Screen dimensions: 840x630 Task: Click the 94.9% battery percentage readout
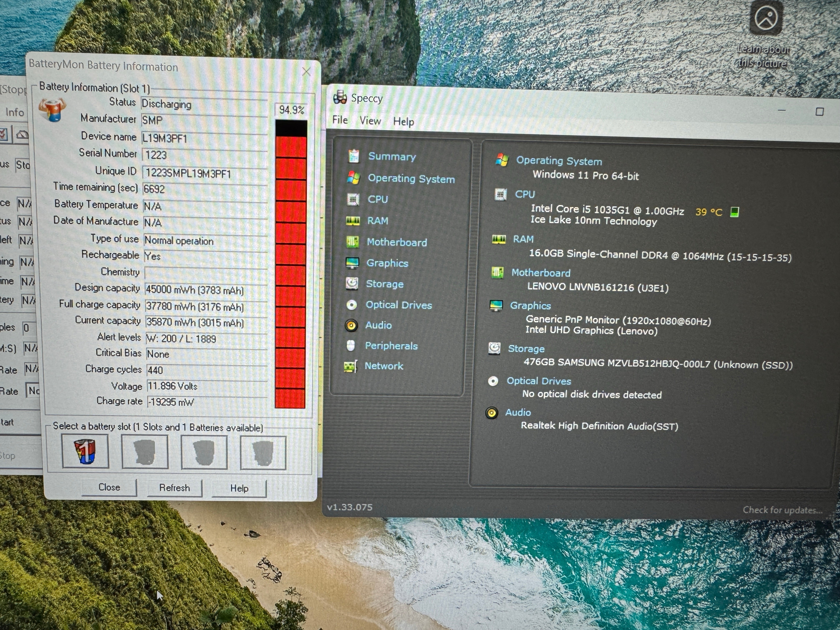[x=291, y=110]
